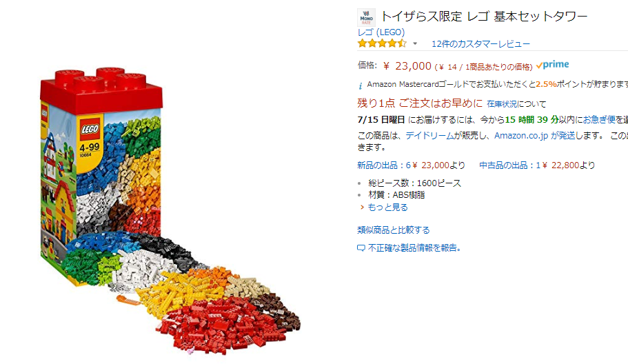Click the Mono Rate extension icon
The height and width of the screenshot is (364, 628).
point(366,18)
